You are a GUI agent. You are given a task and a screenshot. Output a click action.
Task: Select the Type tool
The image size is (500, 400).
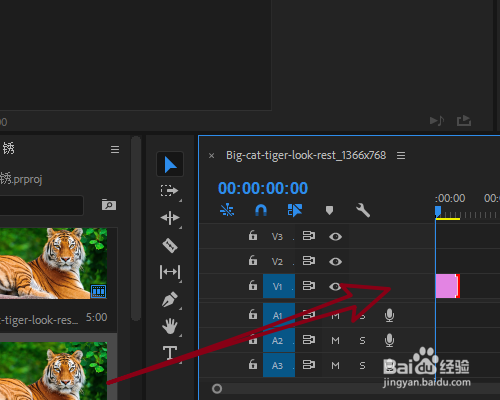[170, 353]
